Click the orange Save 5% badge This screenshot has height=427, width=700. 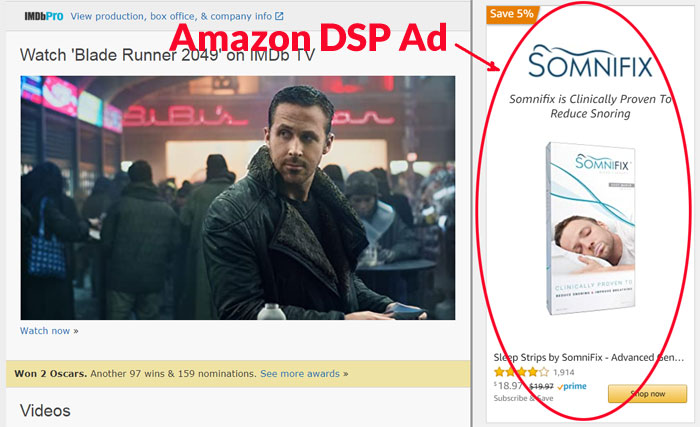point(512,14)
